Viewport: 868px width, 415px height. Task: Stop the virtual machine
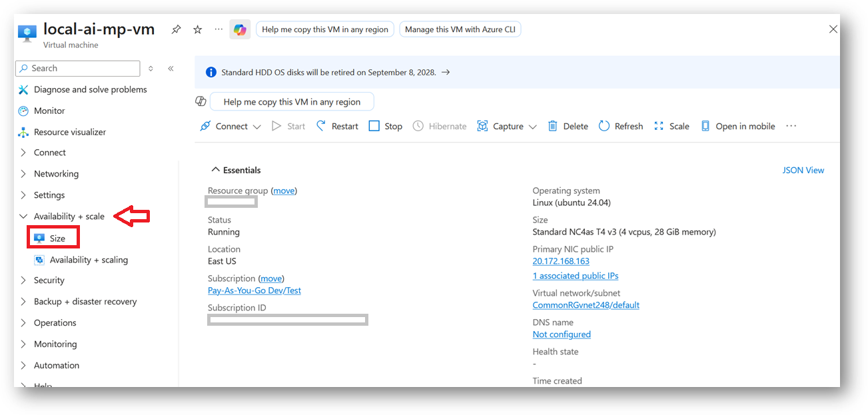pos(386,126)
